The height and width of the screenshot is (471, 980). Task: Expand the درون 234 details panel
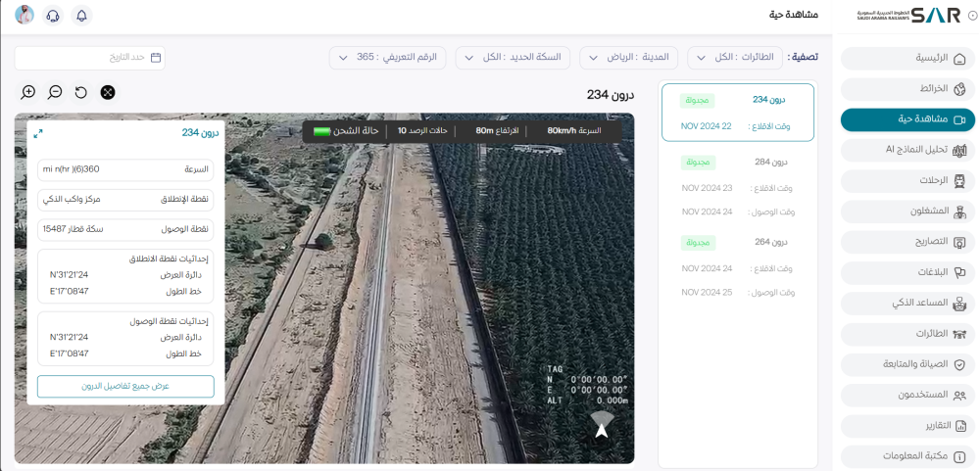(x=37, y=133)
